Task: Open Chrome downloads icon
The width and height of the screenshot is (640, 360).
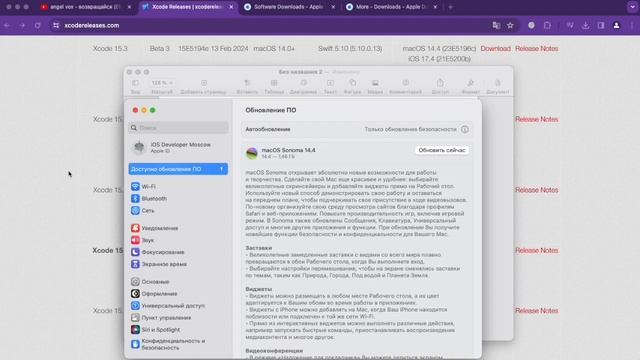Action: 586,25
